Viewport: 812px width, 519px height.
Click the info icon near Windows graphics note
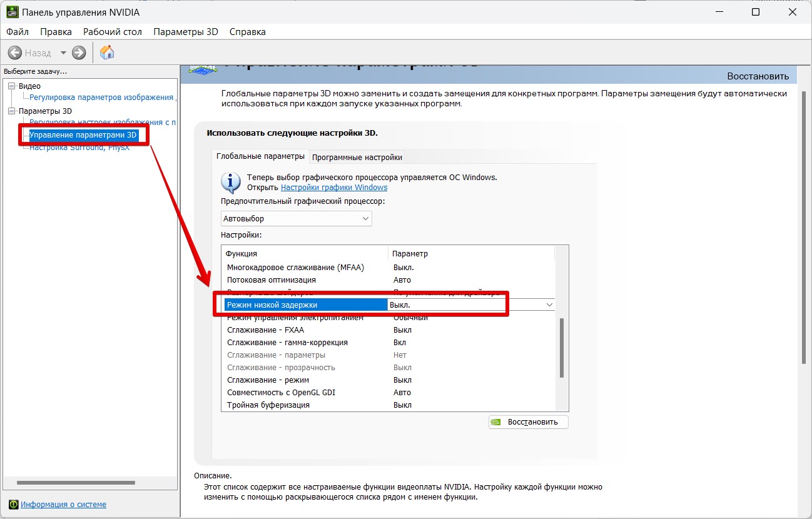click(x=231, y=182)
